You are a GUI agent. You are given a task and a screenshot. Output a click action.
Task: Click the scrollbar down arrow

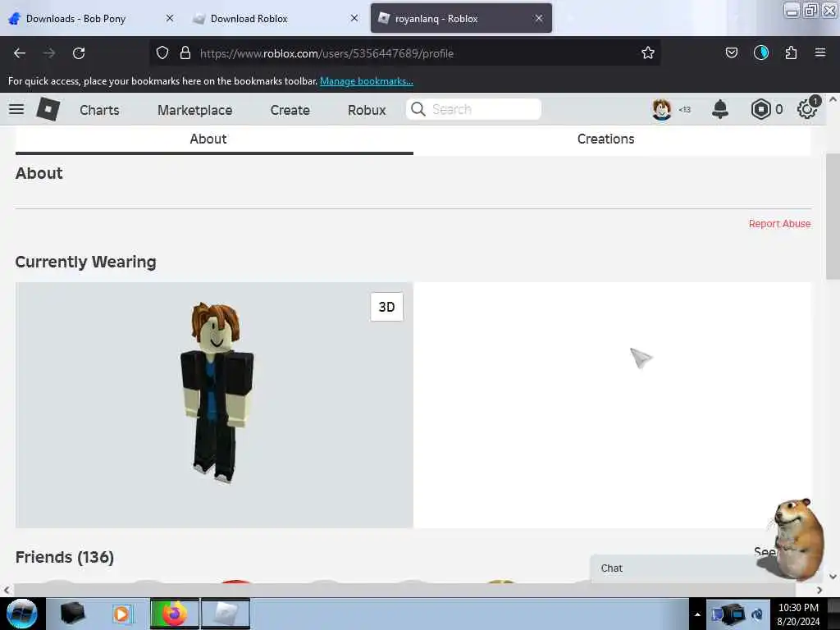(x=833, y=577)
